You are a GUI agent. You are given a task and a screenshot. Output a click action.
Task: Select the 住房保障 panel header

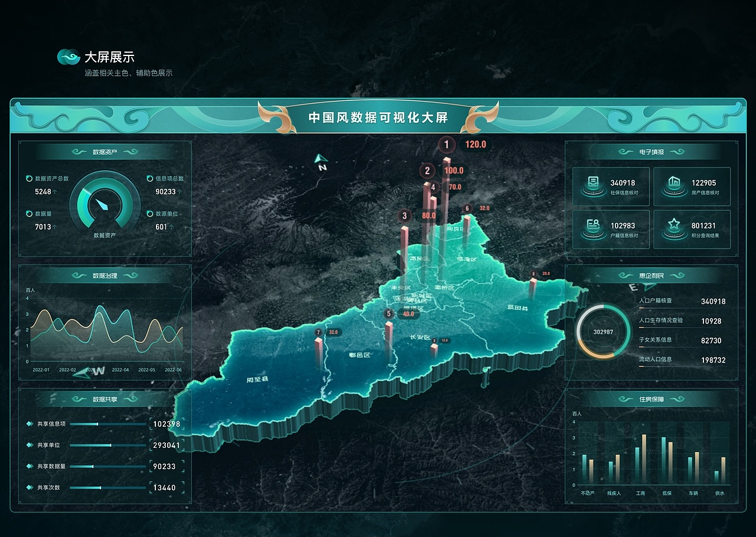[x=651, y=400]
